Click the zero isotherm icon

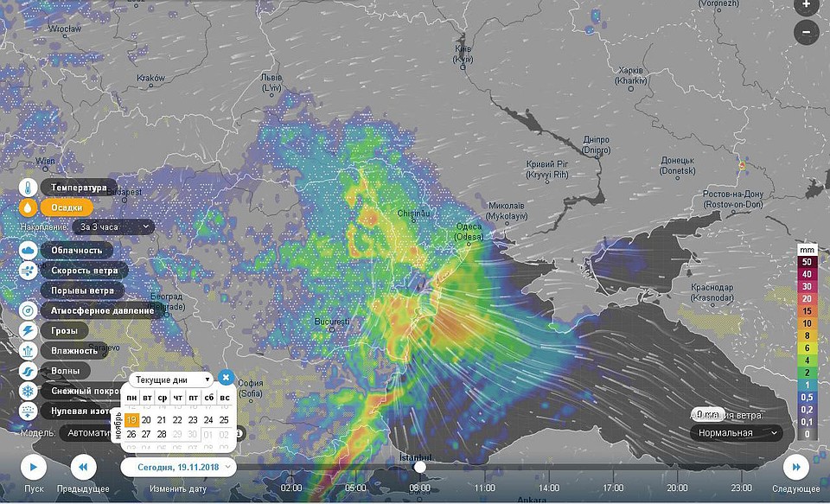28,411
